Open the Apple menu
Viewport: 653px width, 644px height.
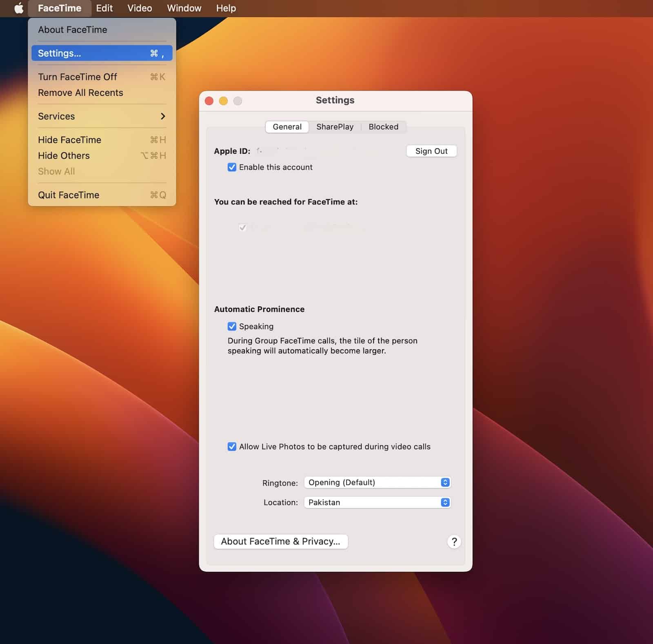tap(19, 8)
